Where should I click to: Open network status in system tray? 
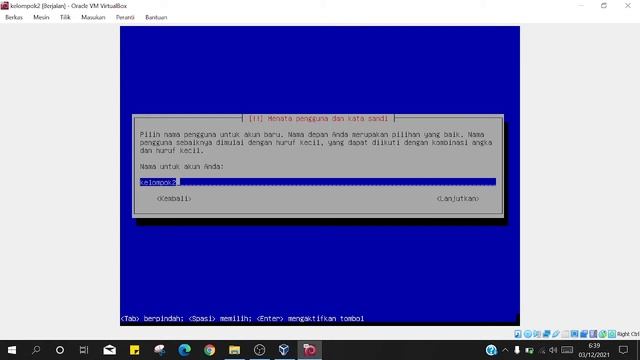point(542,350)
